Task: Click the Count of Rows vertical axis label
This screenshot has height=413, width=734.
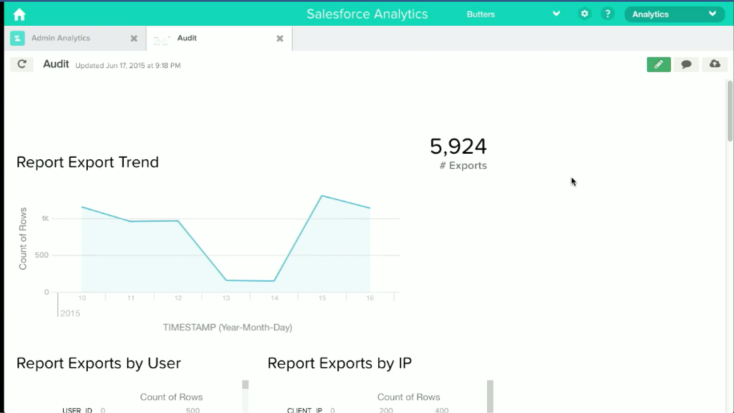Action: 22,239
